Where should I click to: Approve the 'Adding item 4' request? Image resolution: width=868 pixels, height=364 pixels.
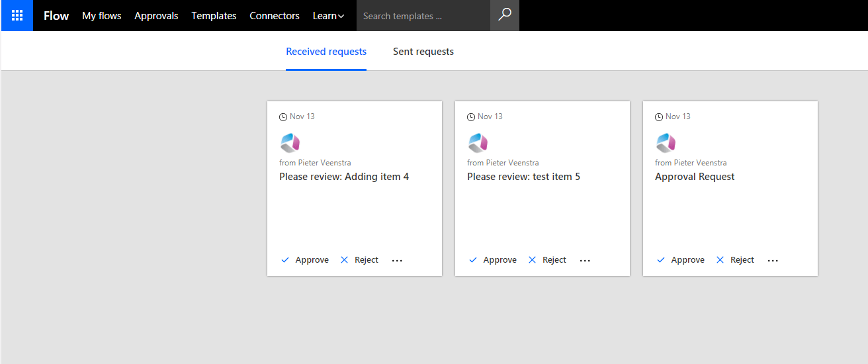pos(305,260)
